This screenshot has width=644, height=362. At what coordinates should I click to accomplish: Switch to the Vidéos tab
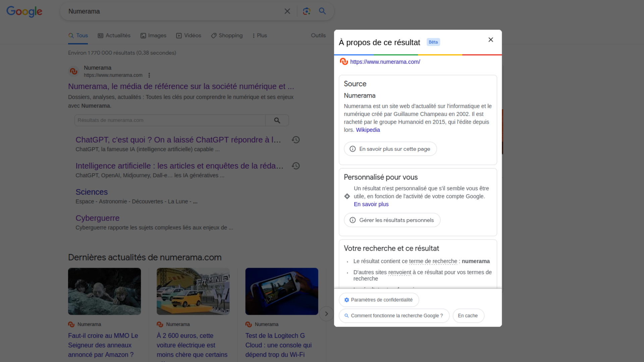189,36
